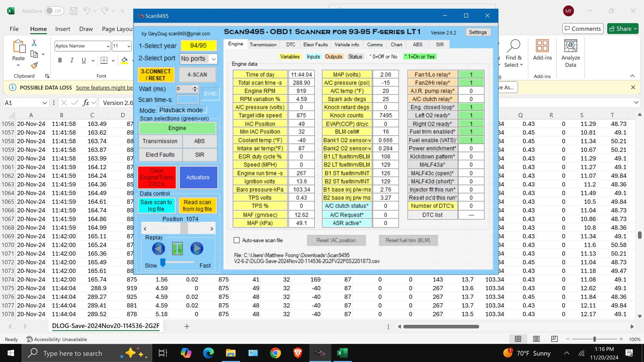Click Save scan to log file
644x362 pixels.
tap(156, 205)
